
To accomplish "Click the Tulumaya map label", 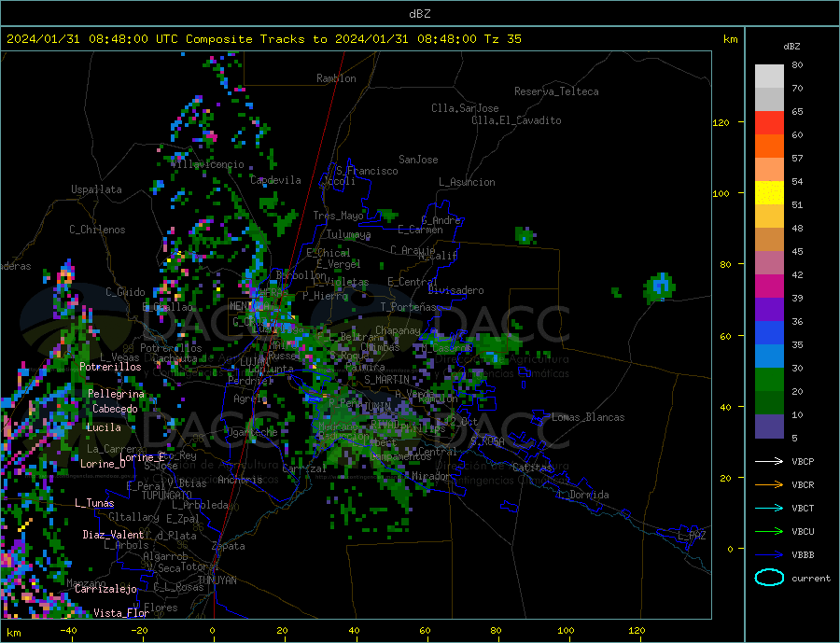I will tap(348, 234).
